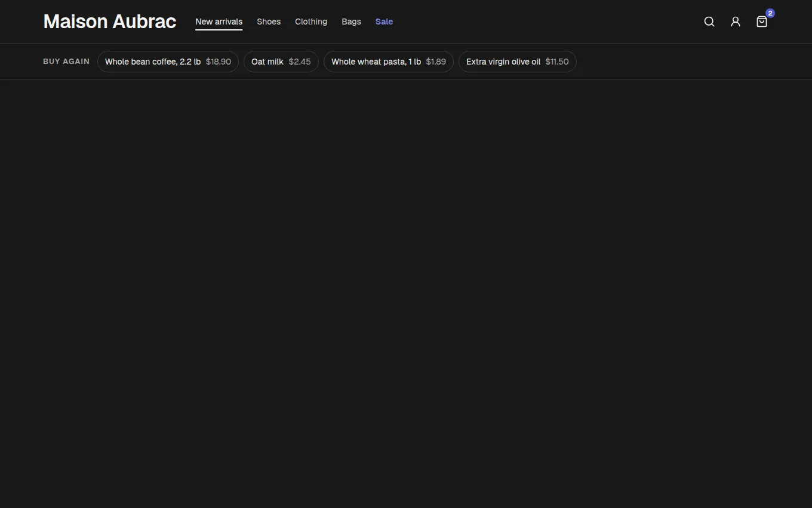Image resolution: width=812 pixels, height=508 pixels.
Task: Open the search icon in header
Action: point(709,22)
